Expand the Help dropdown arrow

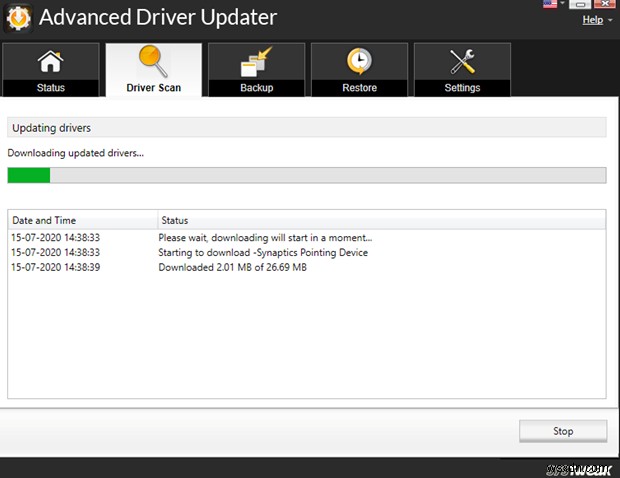[610, 20]
